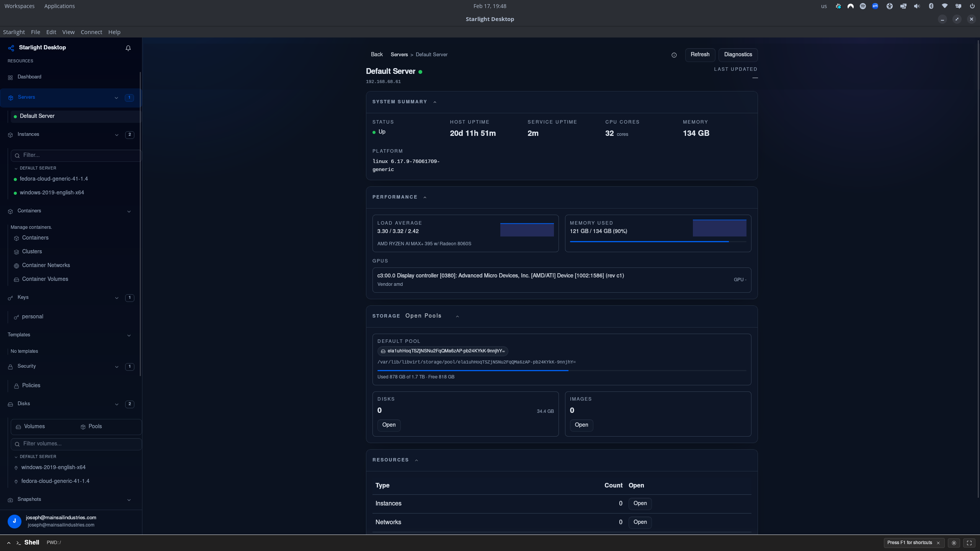The image size is (980, 551).
Task: Open the Dashboard in the sidebar
Action: click(29, 77)
